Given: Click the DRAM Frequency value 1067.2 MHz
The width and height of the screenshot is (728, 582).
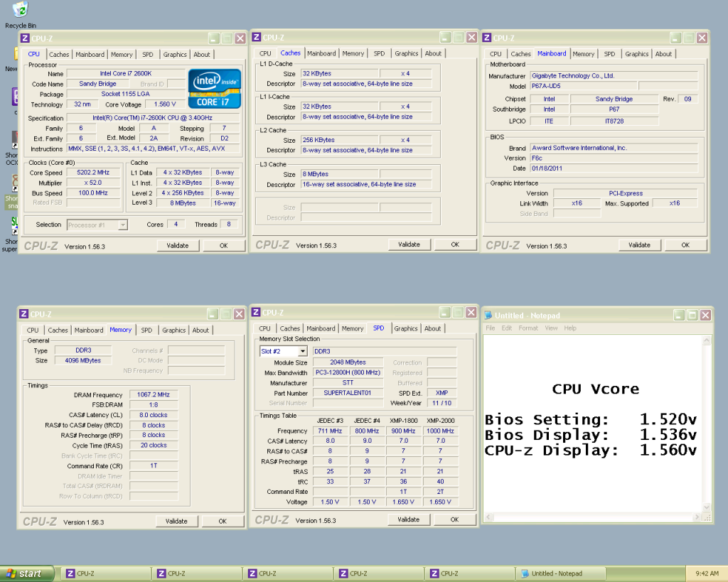Looking at the screenshot, I should click(x=154, y=394).
